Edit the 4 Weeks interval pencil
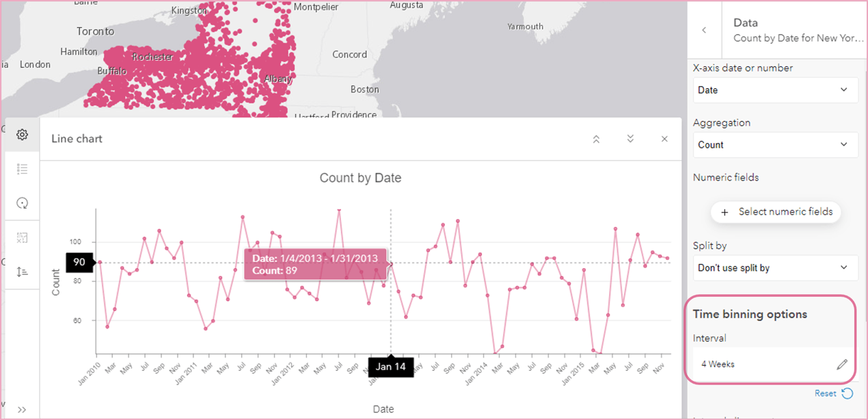Screen dimensions: 868x420 pyautogui.click(x=842, y=365)
